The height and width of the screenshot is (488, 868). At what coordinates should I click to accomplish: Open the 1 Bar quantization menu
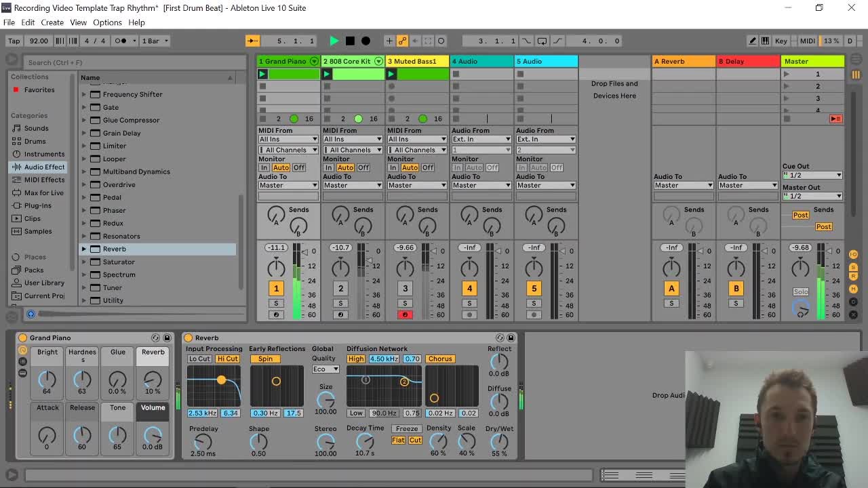[x=155, y=41]
